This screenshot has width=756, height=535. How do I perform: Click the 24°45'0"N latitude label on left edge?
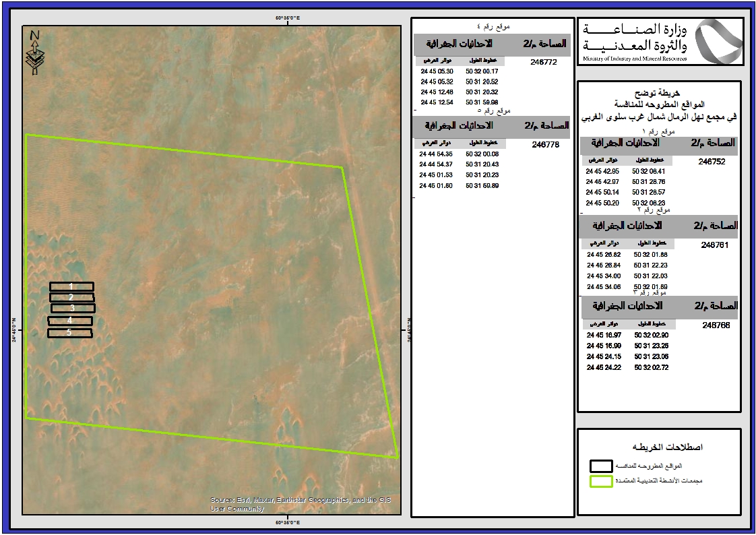tap(13, 330)
